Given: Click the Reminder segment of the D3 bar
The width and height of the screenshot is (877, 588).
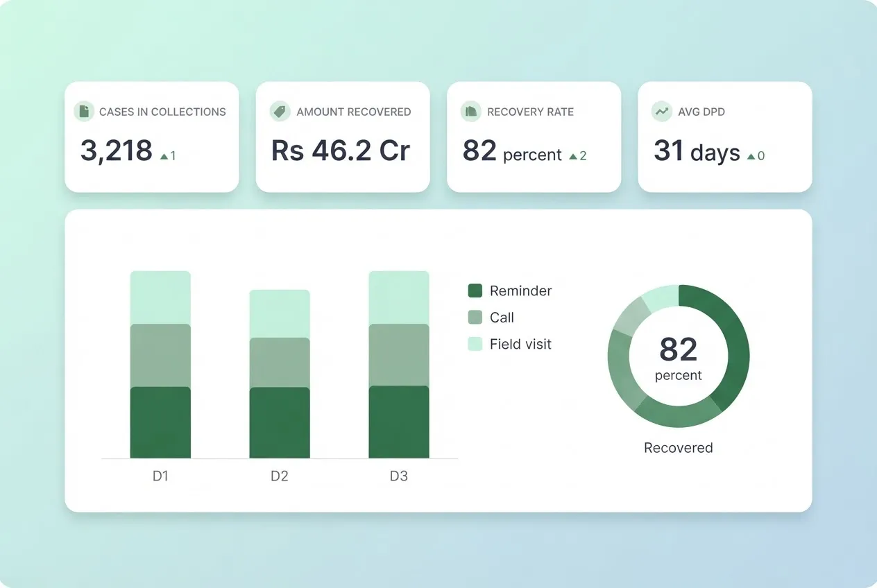Looking at the screenshot, I should pyautogui.click(x=399, y=422).
